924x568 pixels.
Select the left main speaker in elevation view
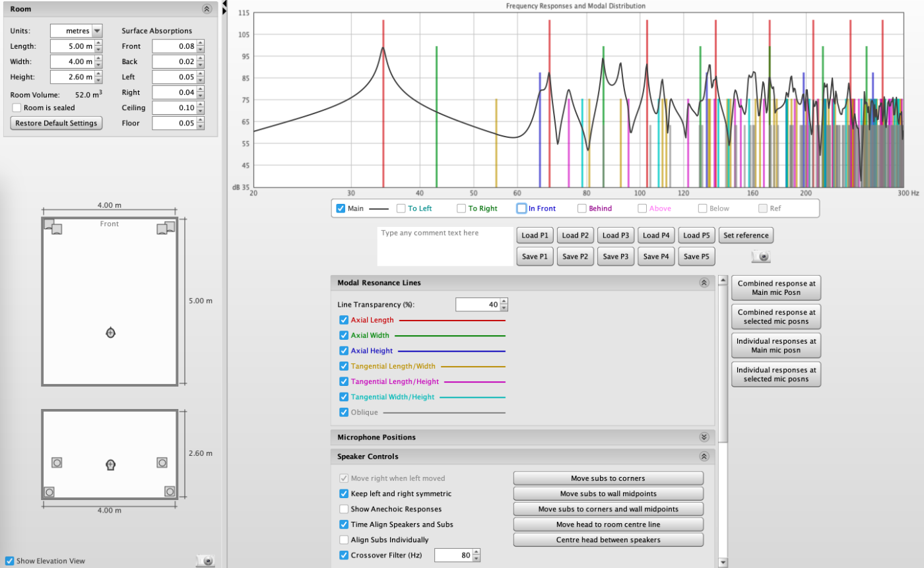click(57, 462)
